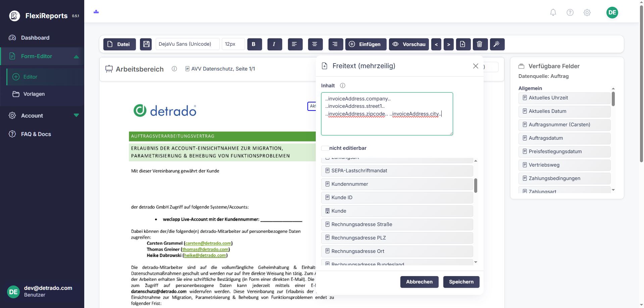
Task: Open the Vorlagen section
Action: click(x=34, y=94)
